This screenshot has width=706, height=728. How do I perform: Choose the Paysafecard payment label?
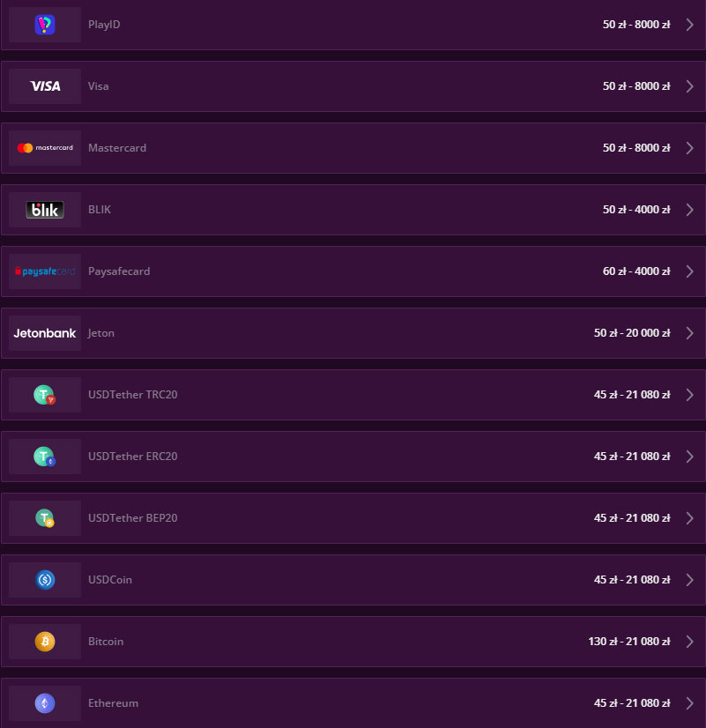119,271
